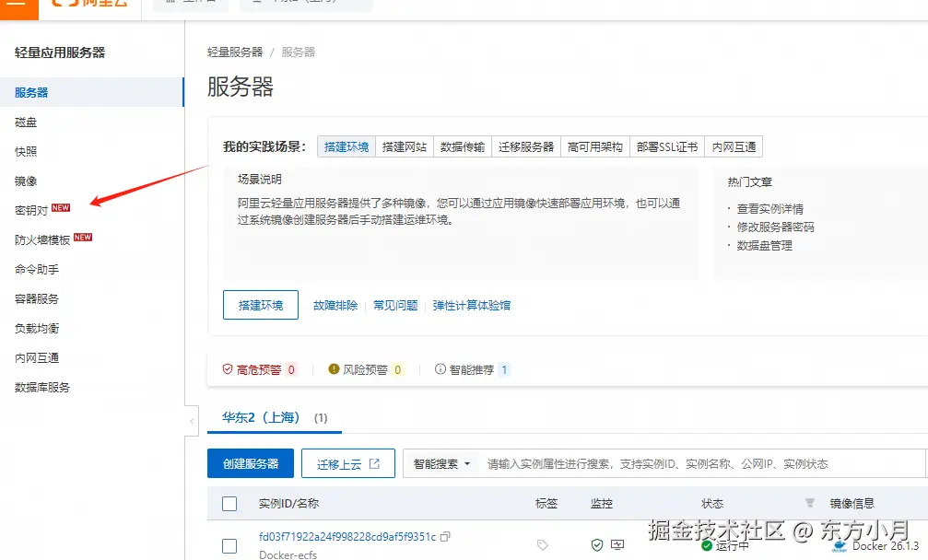Screen dimensions: 928x560
Task: Click the 轻量服务器 breadcrumb
Action: tap(235, 52)
